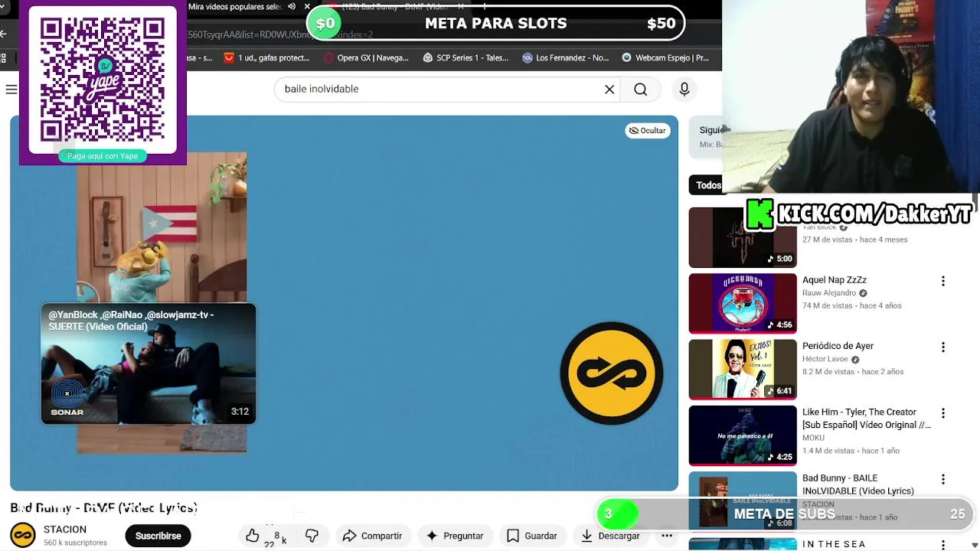Open the MOKU channel name
Viewport: 980px width, 551px height.
point(813,438)
